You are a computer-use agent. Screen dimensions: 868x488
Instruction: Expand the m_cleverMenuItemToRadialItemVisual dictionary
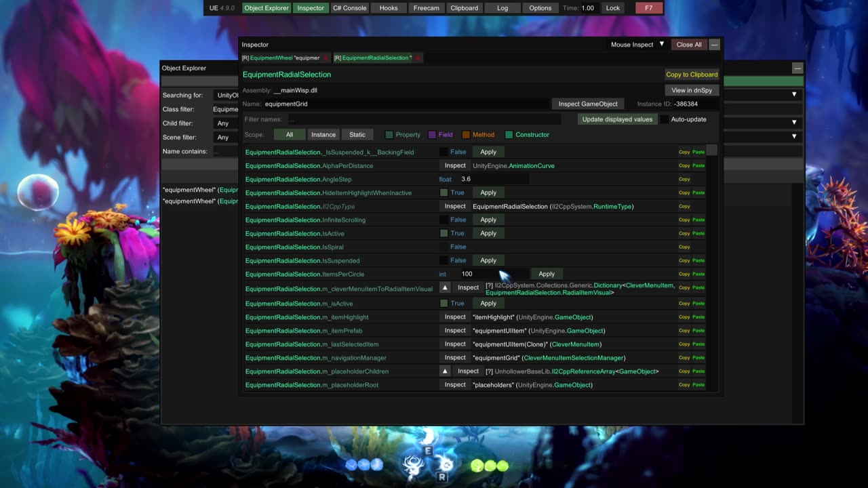[x=445, y=287]
